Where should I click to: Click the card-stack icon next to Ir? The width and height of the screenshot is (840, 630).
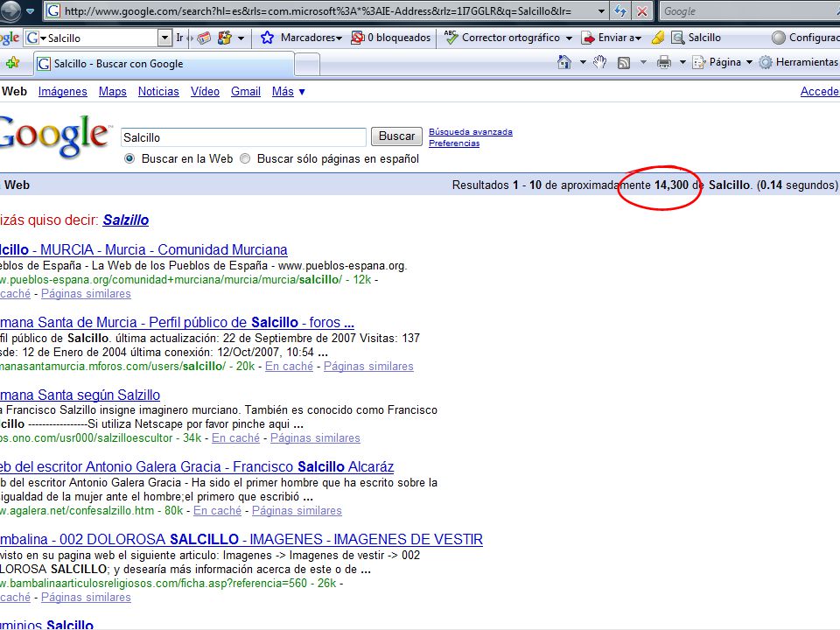(204, 38)
